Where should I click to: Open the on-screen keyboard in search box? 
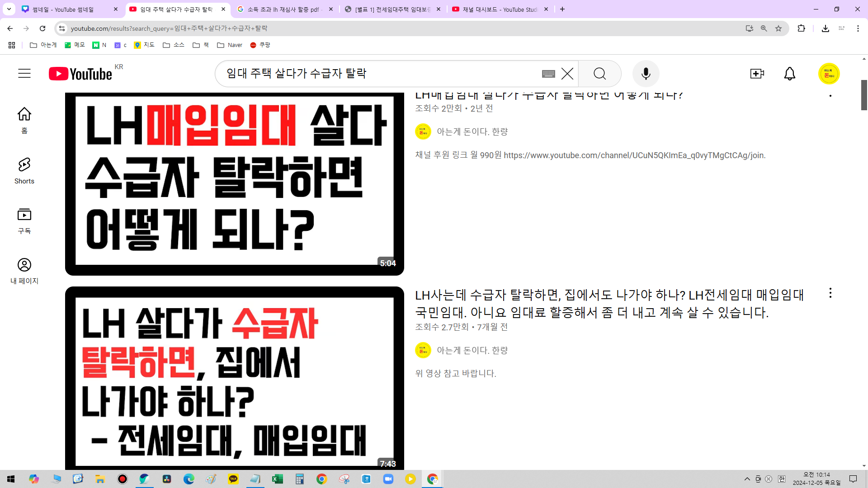click(548, 74)
